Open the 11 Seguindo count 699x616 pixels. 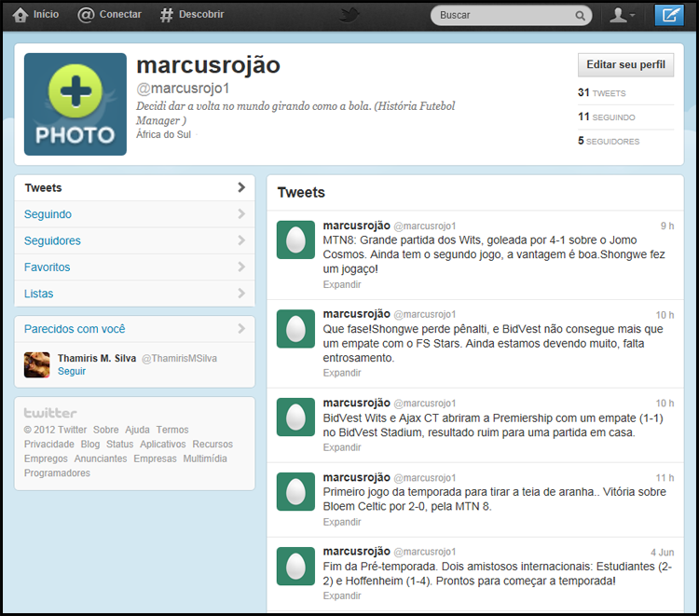(607, 116)
